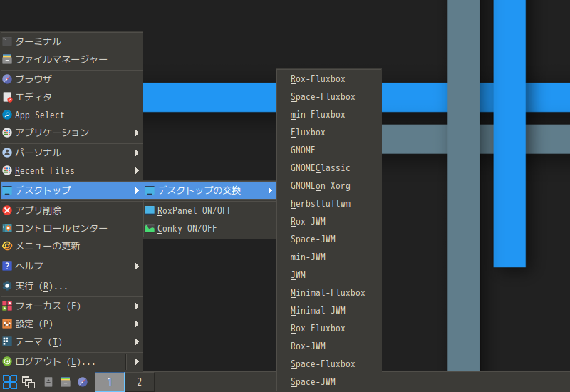
Task: Switch to workspace 1
Action: (110, 382)
